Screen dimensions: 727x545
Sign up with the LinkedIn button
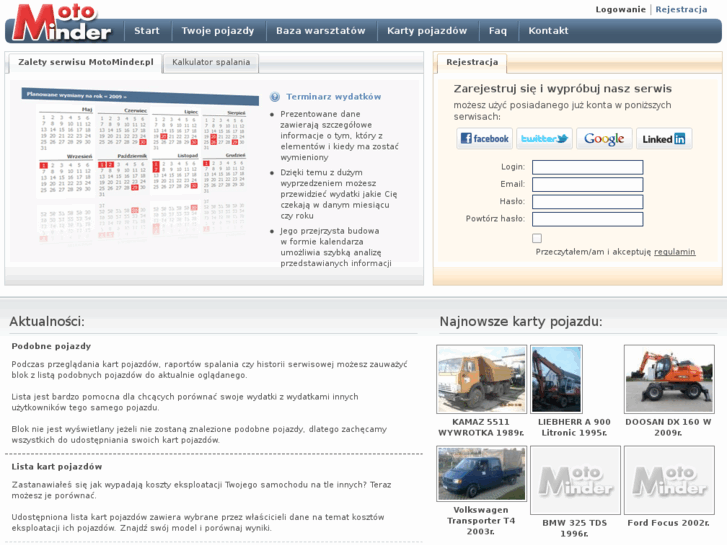tap(664, 139)
